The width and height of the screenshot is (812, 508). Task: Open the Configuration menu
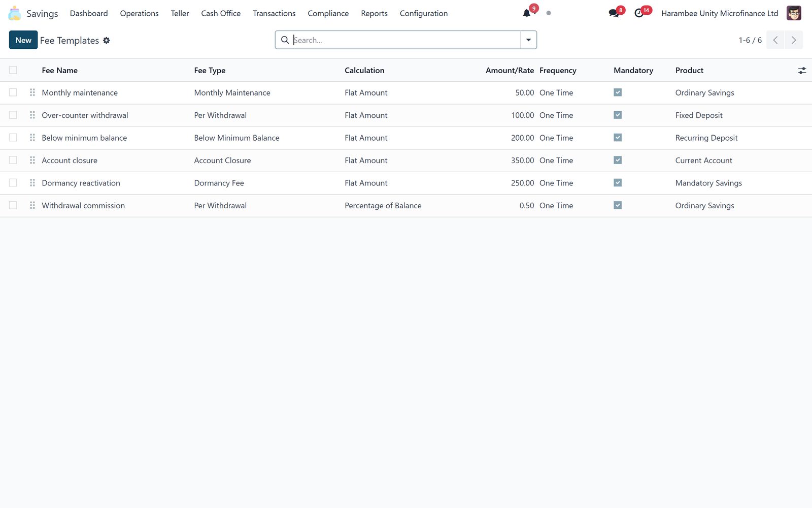click(x=424, y=14)
